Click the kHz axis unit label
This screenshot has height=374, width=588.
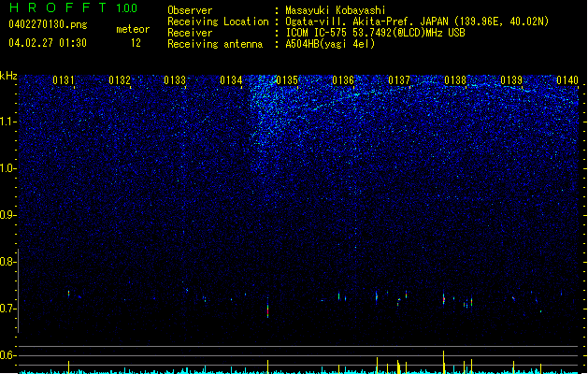(x=8, y=76)
